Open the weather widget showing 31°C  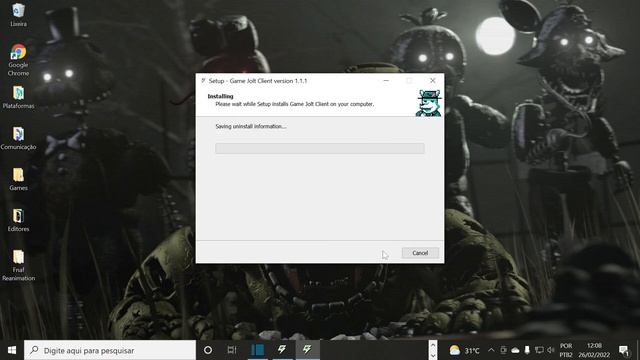click(x=464, y=350)
